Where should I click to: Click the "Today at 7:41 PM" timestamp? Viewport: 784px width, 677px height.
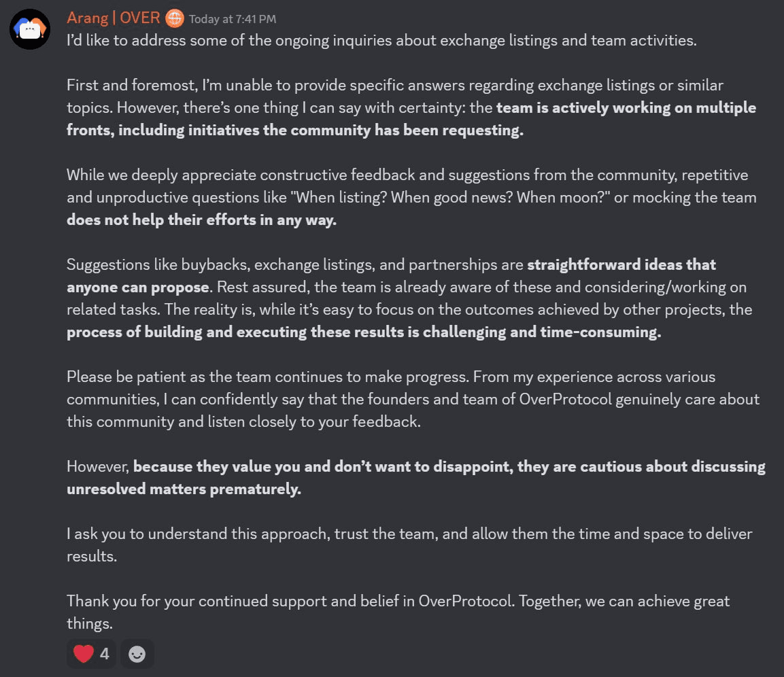pyautogui.click(x=233, y=19)
